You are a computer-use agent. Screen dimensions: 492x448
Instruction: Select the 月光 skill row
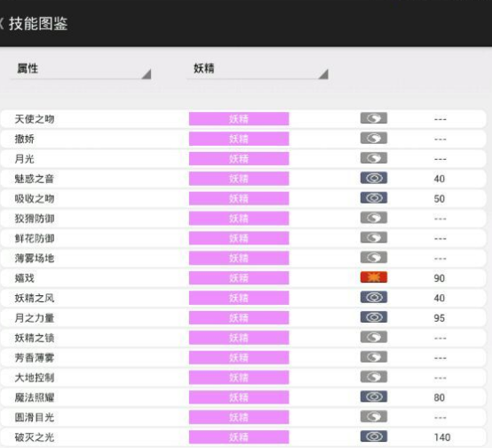(x=243, y=158)
